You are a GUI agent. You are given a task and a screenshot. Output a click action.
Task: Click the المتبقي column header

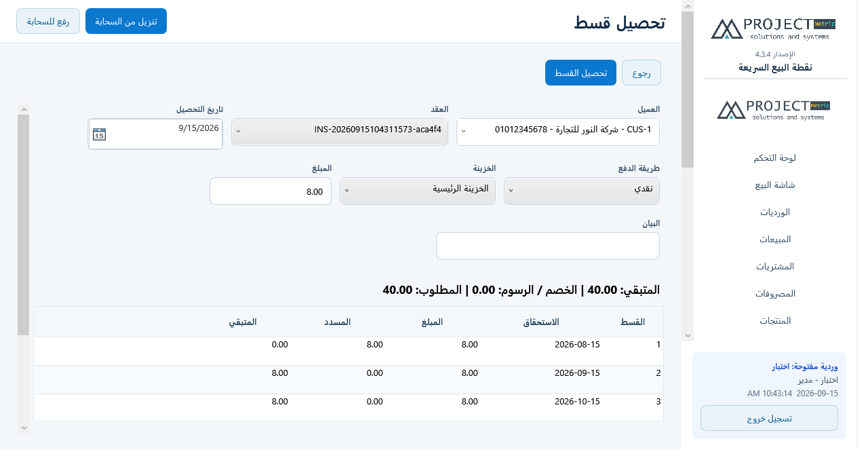(242, 322)
